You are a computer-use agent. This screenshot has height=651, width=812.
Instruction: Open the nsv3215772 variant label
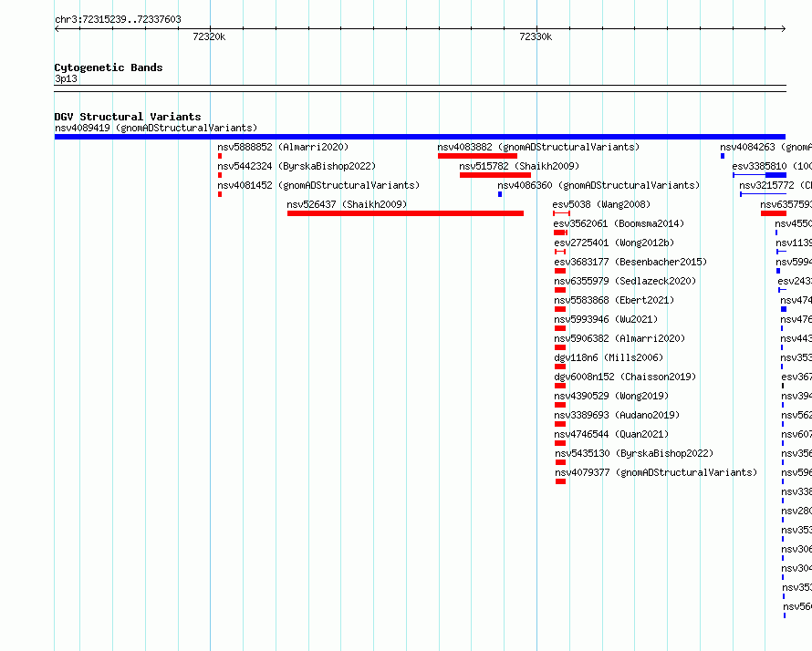pyautogui.click(x=776, y=185)
